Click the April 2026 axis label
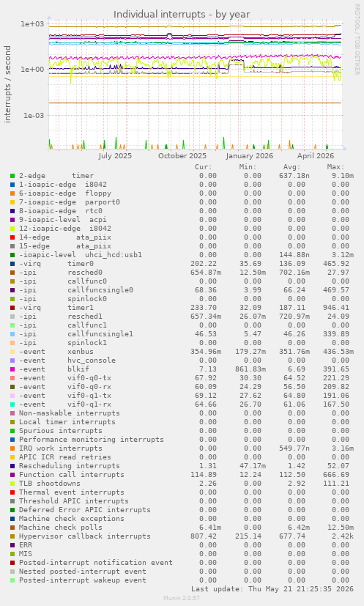 coord(316,156)
